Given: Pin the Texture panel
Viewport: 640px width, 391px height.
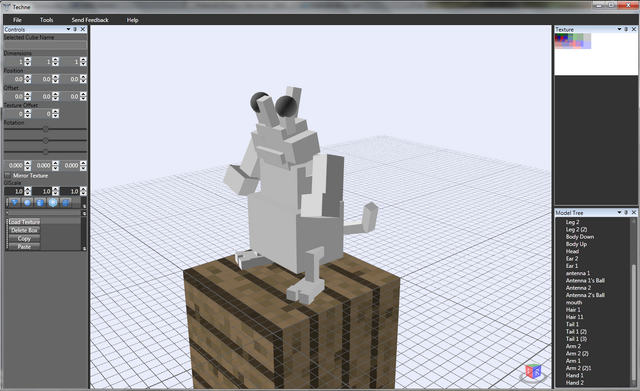Looking at the screenshot, I should point(626,29).
